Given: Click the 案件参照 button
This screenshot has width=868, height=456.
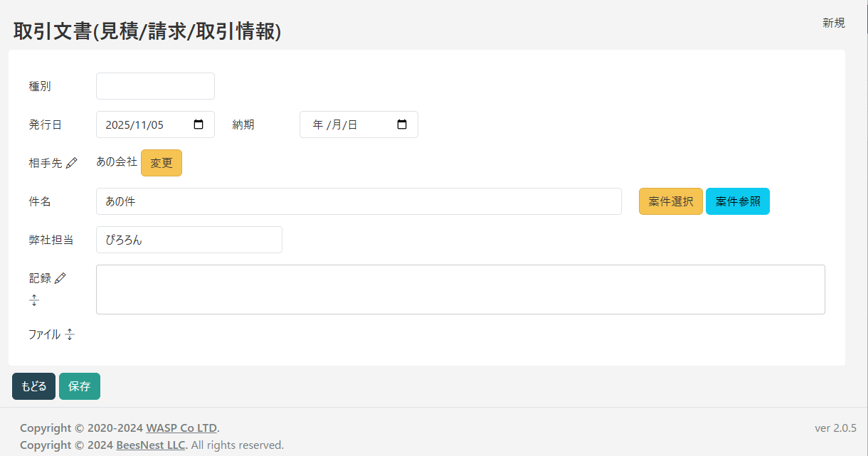Looking at the screenshot, I should [x=737, y=201].
